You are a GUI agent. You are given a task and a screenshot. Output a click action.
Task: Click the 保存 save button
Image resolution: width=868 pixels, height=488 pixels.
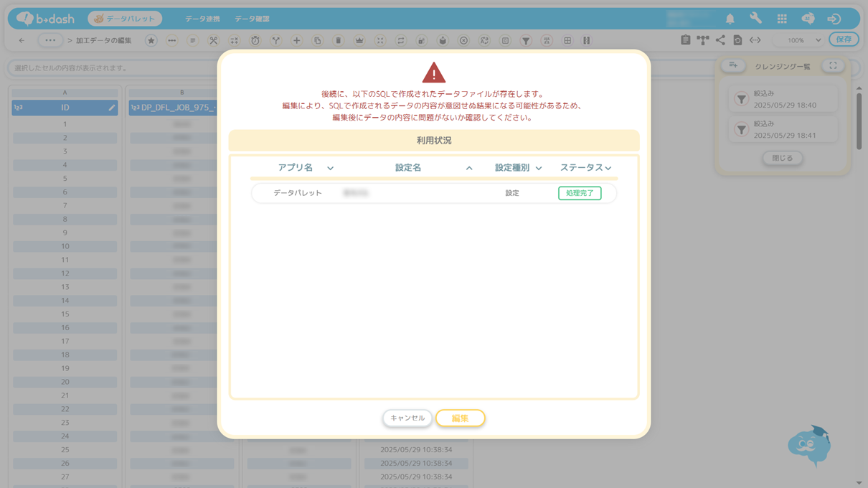click(x=844, y=39)
